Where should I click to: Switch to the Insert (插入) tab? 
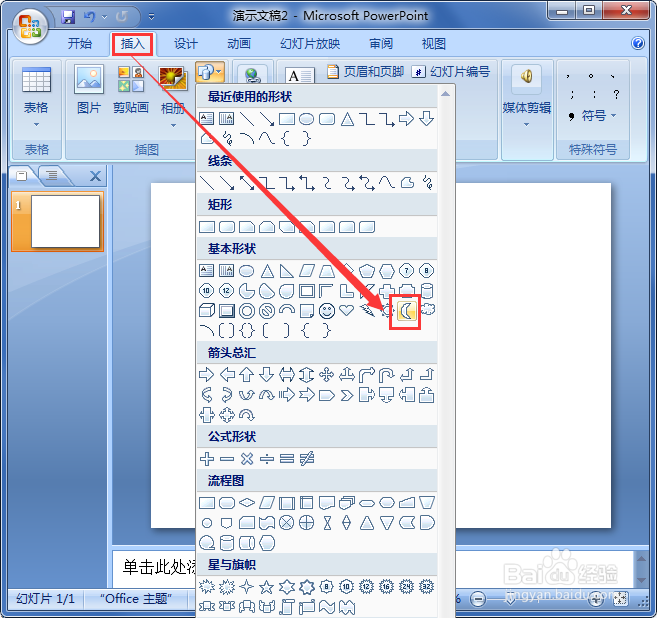pos(132,44)
